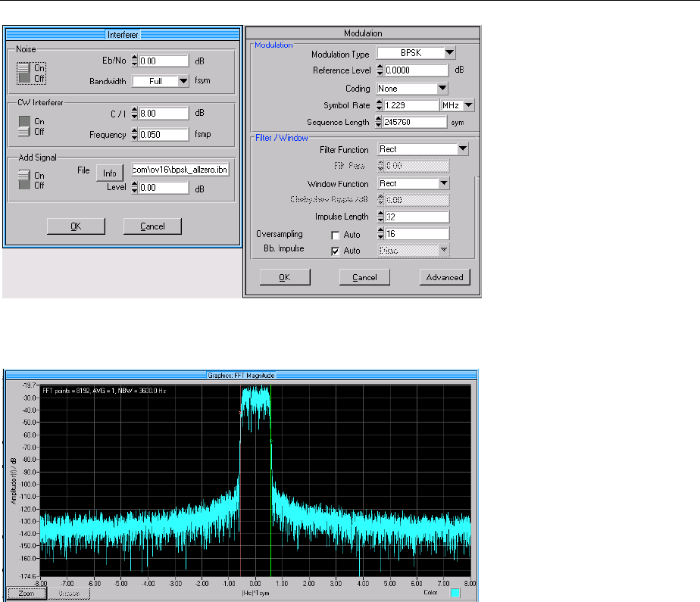Expand the Coding dropdown
Screen dimensions: 700x602
click(x=442, y=89)
